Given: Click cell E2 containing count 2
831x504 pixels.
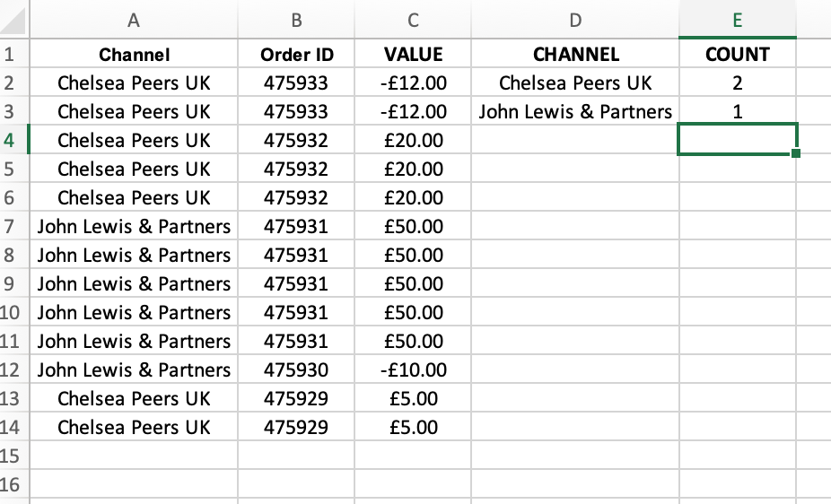Looking at the screenshot, I should point(737,83).
